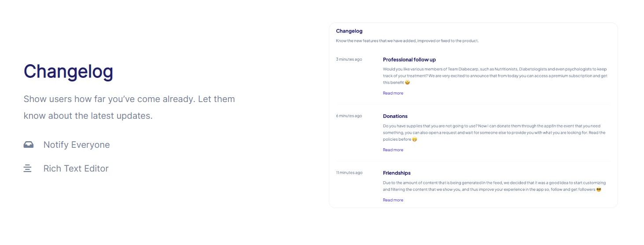Viewport: 644px width, 245px height.
Task: Click the sunglasses emoji after 'get followers'
Action: (599, 190)
